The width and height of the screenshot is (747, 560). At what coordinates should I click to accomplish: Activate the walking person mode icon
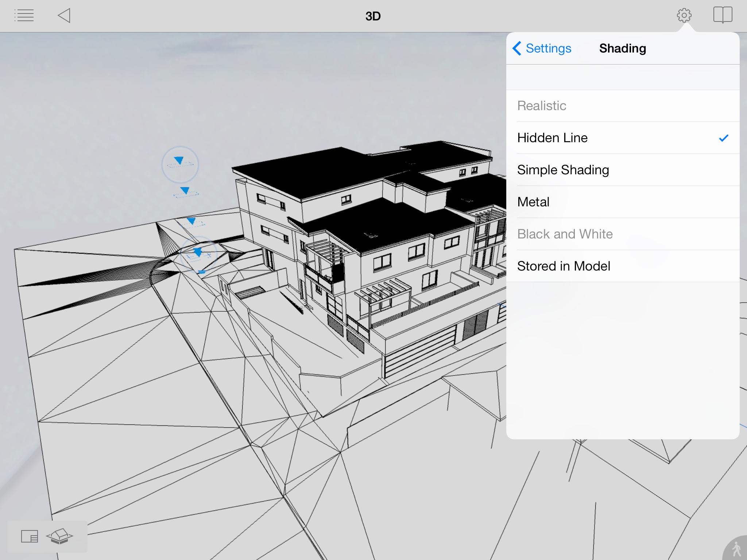coord(736,549)
